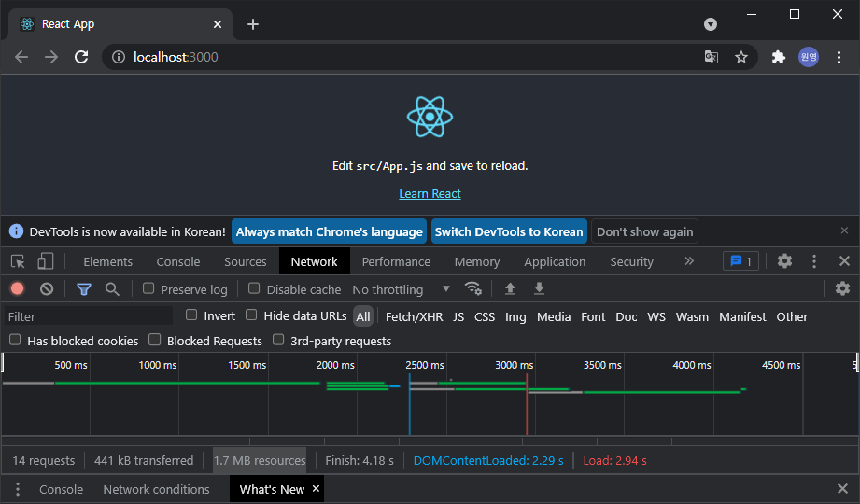860x504 pixels.
Task: Dismiss the Korean language infobar
Action: [x=845, y=231]
